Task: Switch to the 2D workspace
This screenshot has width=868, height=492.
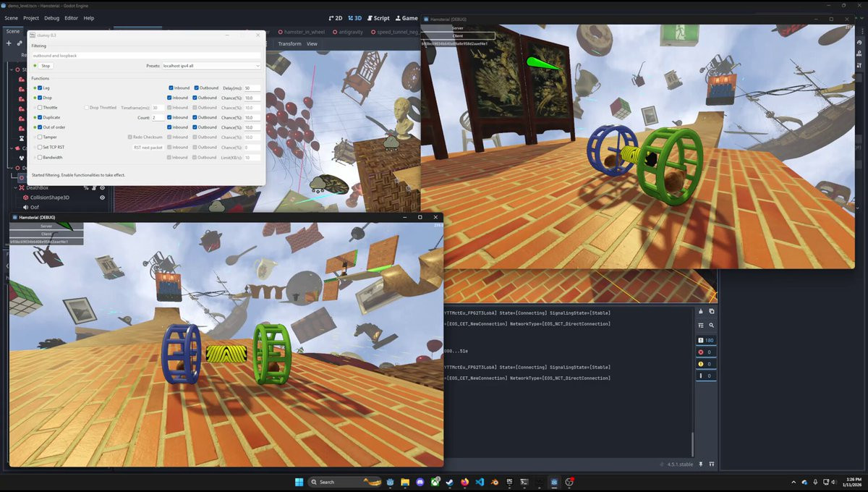Action: coord(335,18)
